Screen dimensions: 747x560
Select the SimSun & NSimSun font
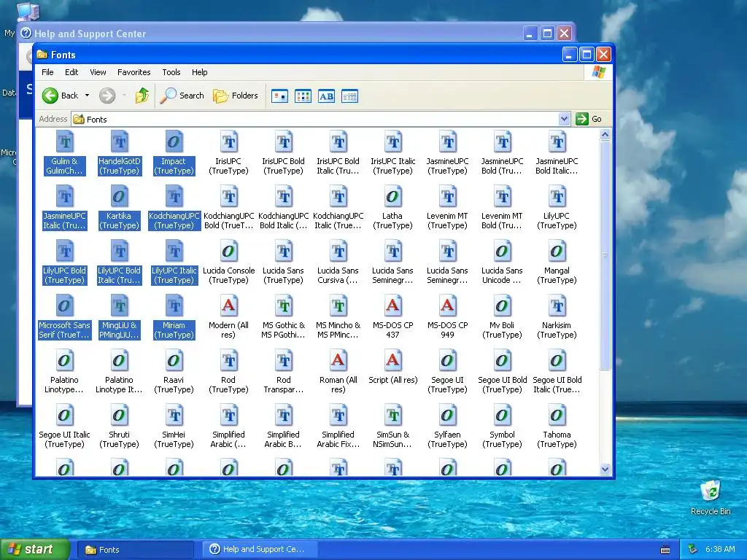click(x=392, y=427)
